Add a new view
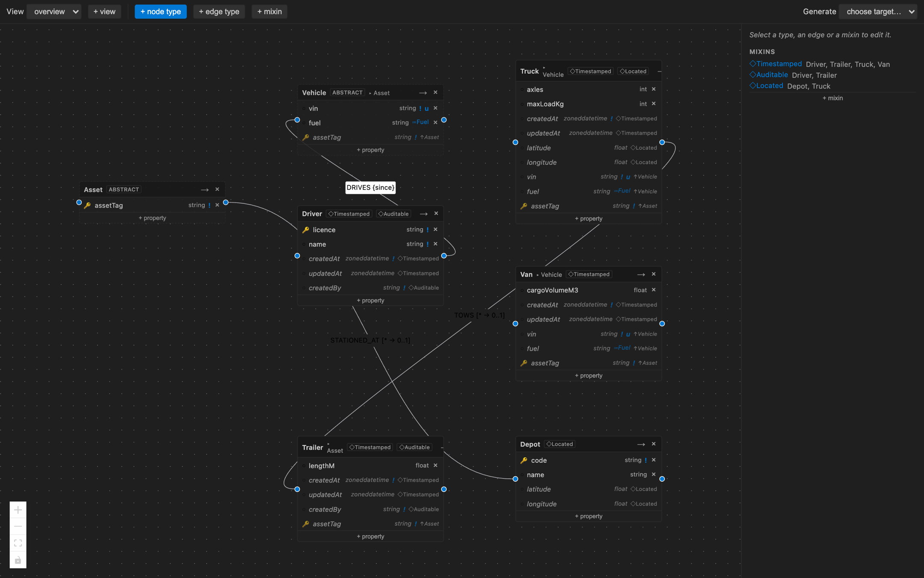924x578 pixels. (x=104, y=12)
